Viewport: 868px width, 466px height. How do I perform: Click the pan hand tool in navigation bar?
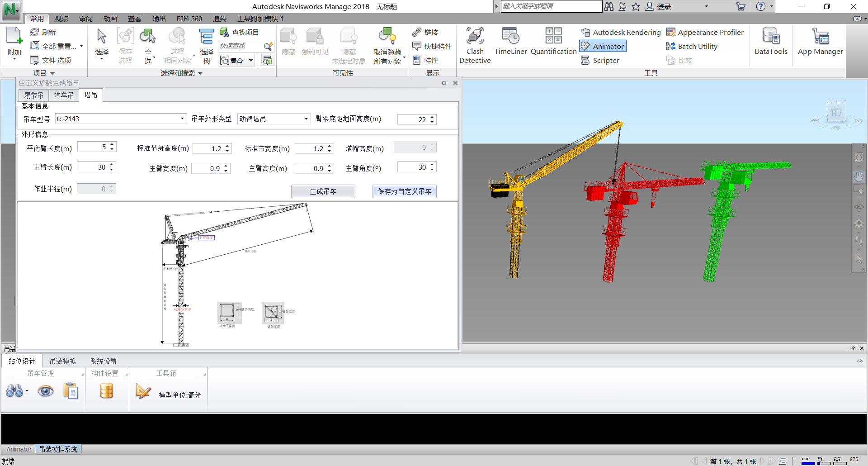[859, 176]
